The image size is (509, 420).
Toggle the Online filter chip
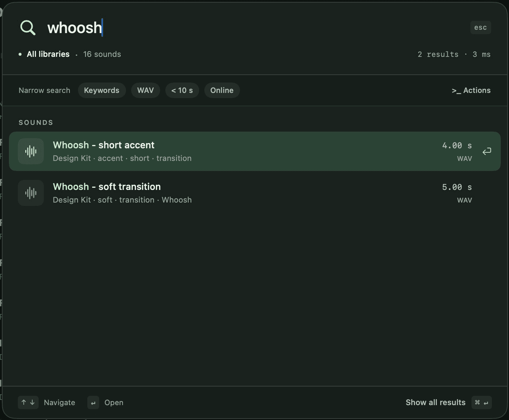222,90
